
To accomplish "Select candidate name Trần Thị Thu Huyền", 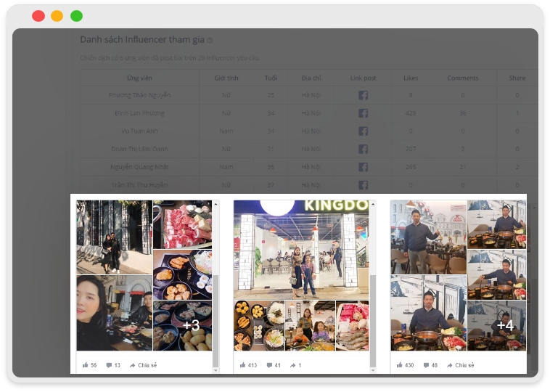I will point(139,184).
